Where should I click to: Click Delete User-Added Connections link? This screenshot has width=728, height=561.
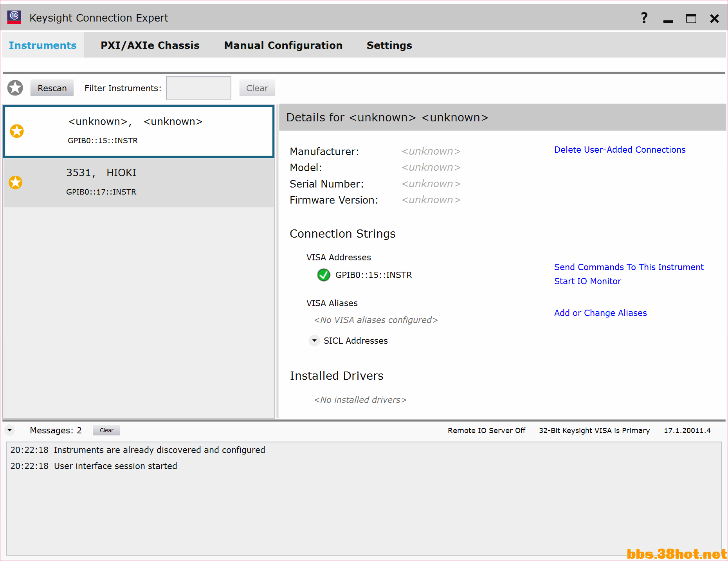coord(620,150)
